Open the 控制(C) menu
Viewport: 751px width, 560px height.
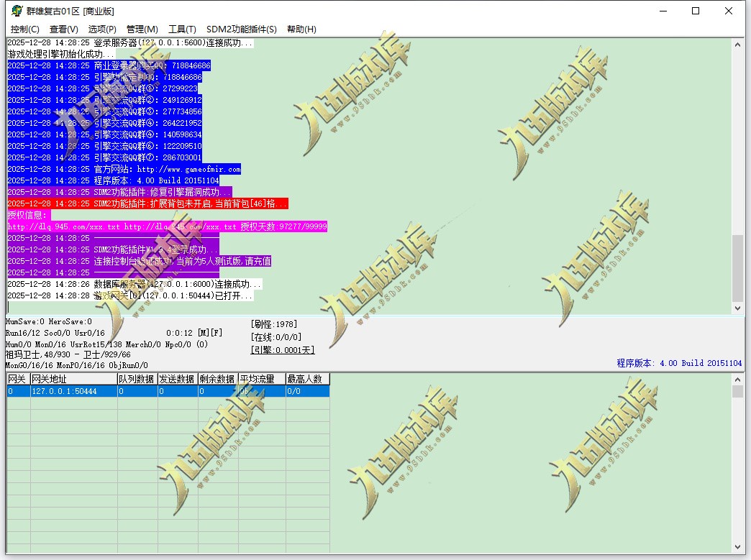point(25,29)
